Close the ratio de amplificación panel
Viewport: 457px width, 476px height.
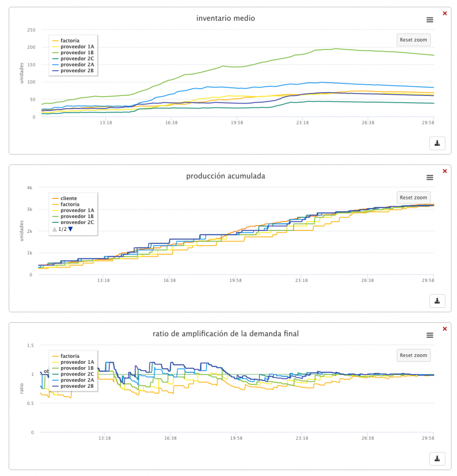pyautogui.click(x=445, y=329)
